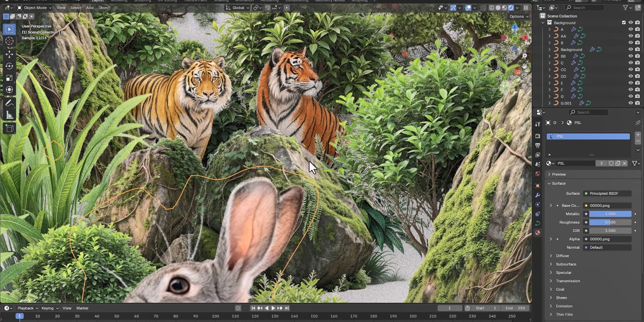Image resolution: width=644 pixels, height=322 pixels.
Task: Toggle viewport visibility of the G.001 curve
Action: (x=631, y=103)
